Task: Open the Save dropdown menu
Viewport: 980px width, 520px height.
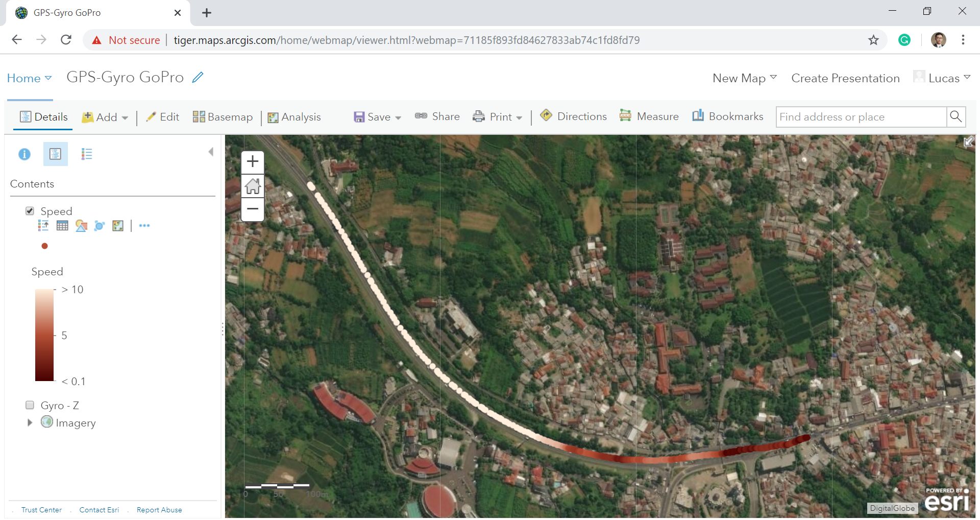Action: tap(378, 117)
